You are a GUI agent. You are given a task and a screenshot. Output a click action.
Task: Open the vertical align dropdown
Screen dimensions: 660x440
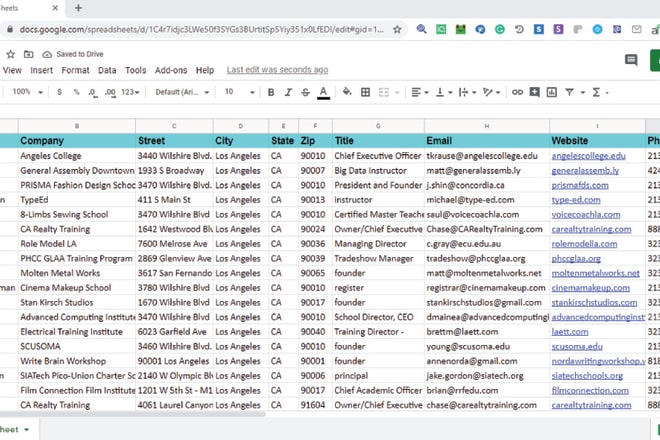click(444, 92)
